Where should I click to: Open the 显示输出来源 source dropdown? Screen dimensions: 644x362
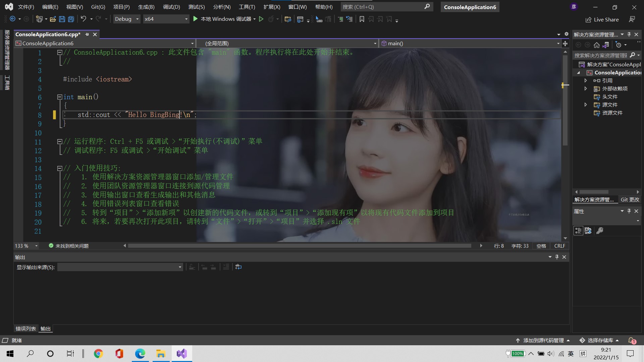click(179, 267)
